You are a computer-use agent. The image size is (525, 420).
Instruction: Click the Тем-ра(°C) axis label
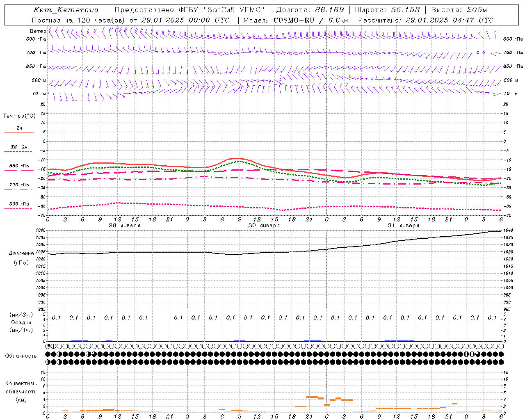pyautogui.click(x=19, y=116)
